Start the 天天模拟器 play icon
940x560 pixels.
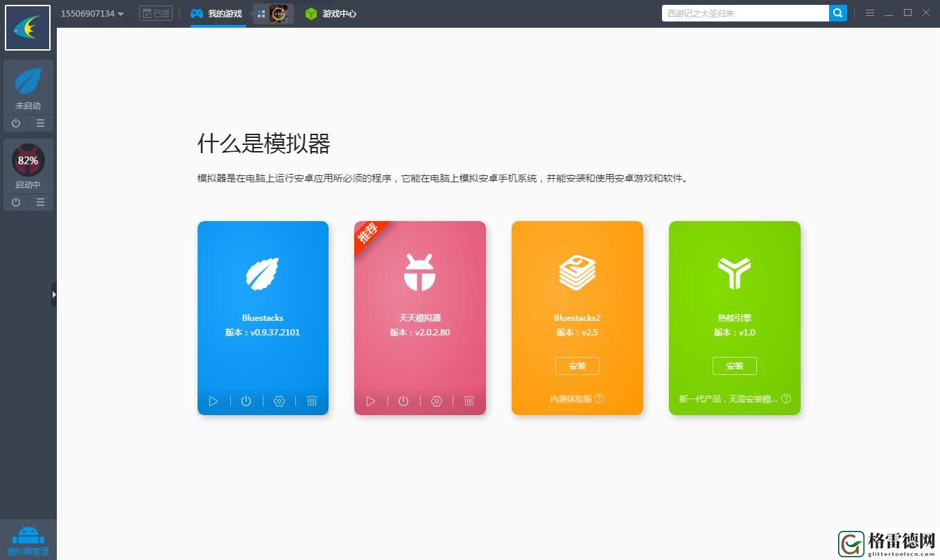[x=371, y=401]
